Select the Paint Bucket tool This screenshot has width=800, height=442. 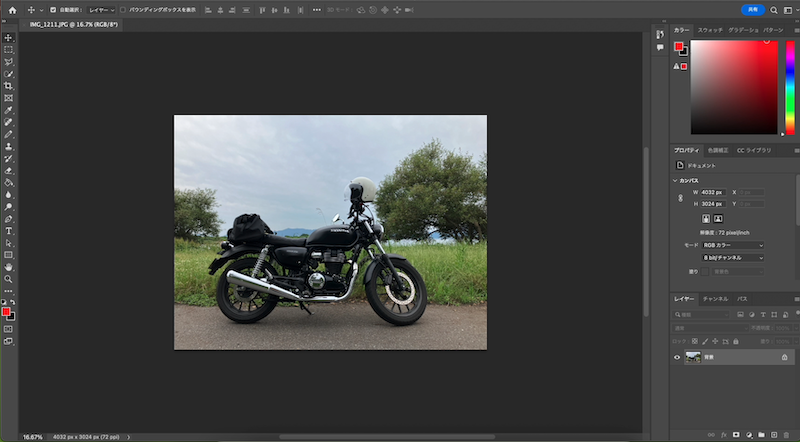8,183
